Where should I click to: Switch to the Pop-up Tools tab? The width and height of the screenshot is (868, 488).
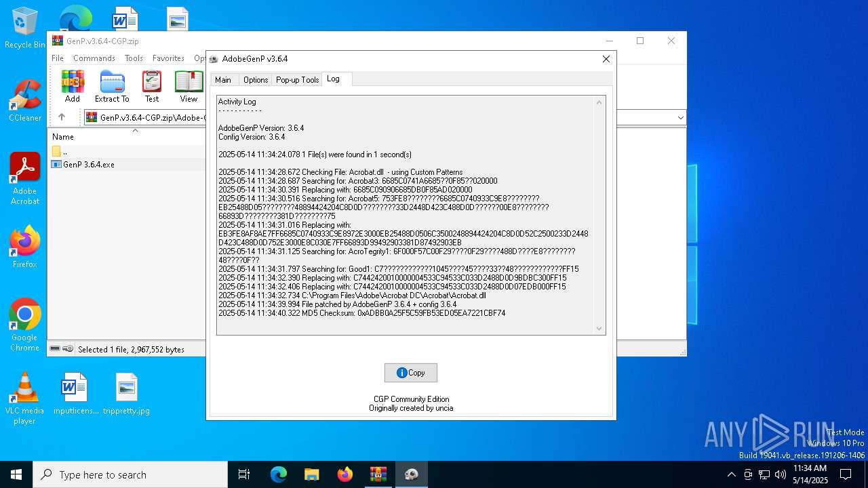(x=297, y=80)
